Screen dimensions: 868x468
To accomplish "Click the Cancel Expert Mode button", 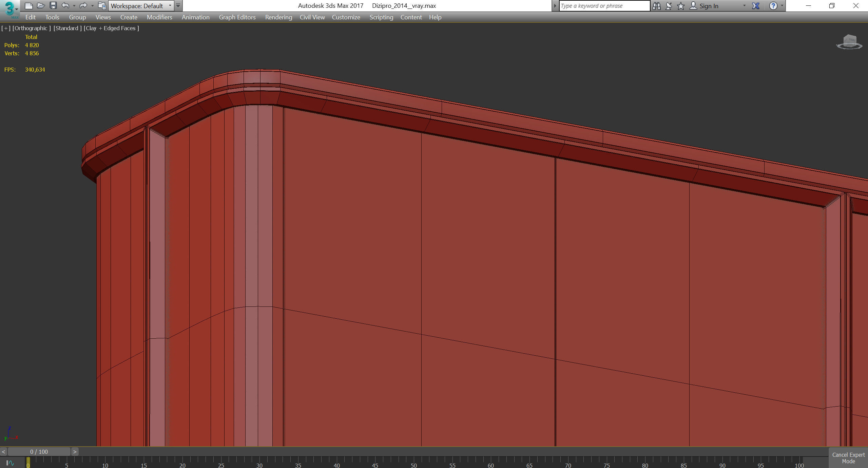I will (x=848, y=458).
